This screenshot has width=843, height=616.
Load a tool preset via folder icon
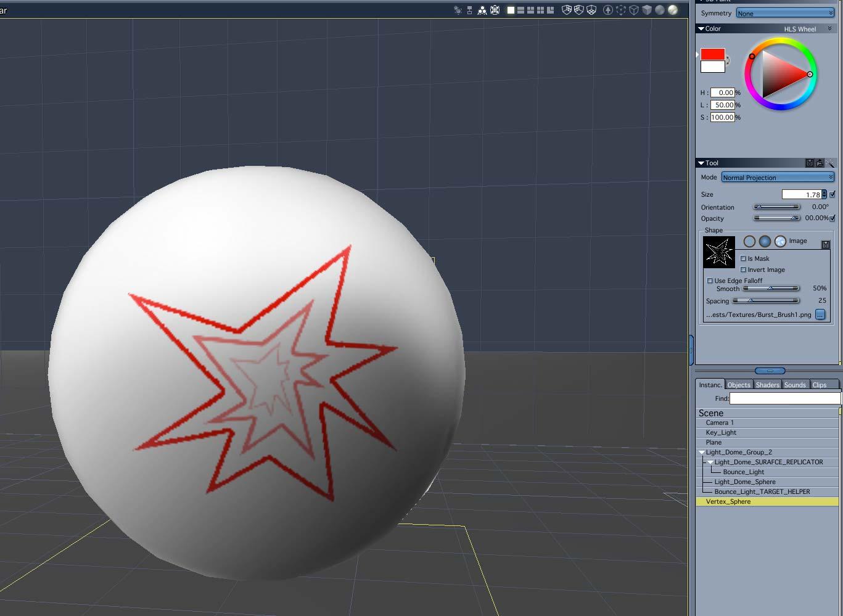tap(820, 163)
